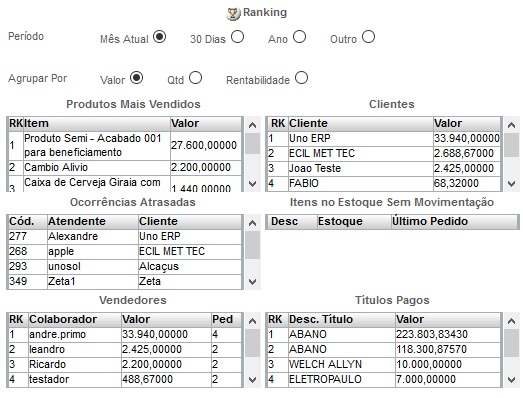Viewport: 523px width, 398px height.
Task: Click Alcaçus client cell
Action: click(190, 266)
